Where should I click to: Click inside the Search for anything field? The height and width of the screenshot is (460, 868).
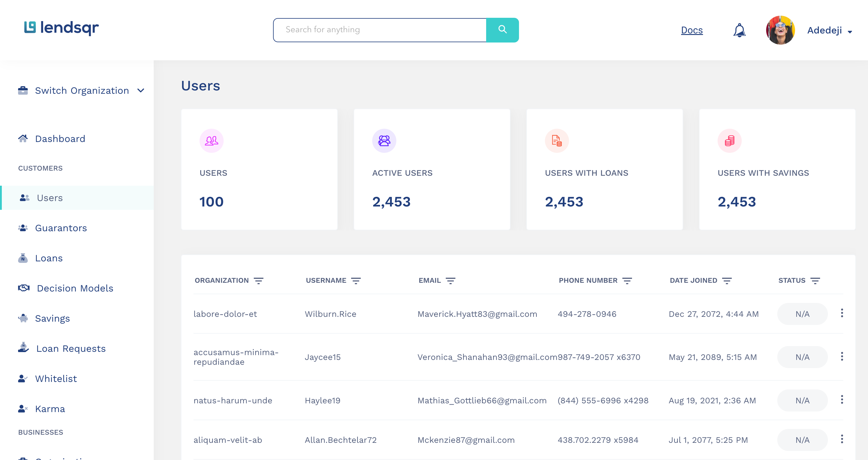(377, 30)
